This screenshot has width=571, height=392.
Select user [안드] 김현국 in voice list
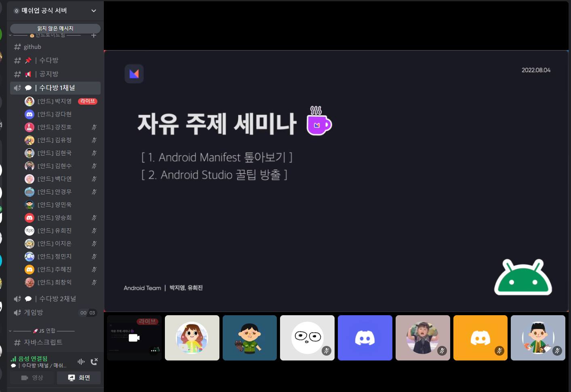pyautogui.click(x=61, y=153)
